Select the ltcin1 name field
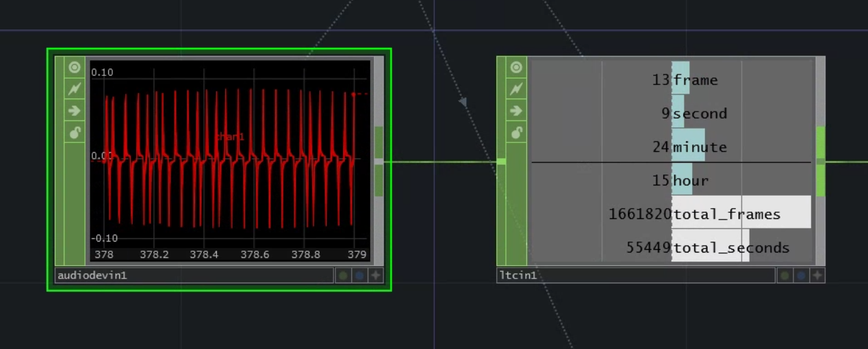The image size is (868, 349). click(x=636, y=276)
